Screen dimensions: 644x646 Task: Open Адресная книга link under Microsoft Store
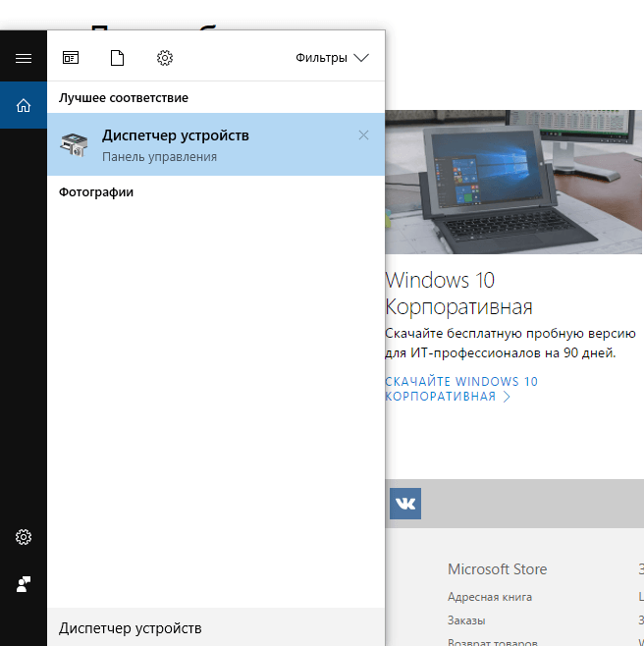(490, 597)
